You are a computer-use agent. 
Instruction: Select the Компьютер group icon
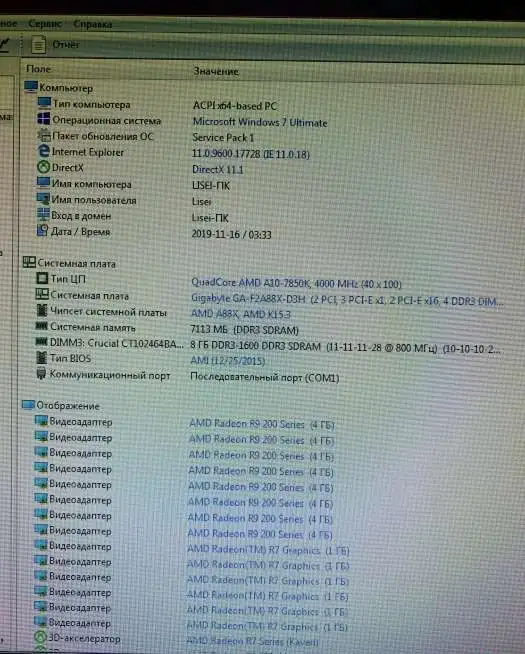[x=31, y=87]
